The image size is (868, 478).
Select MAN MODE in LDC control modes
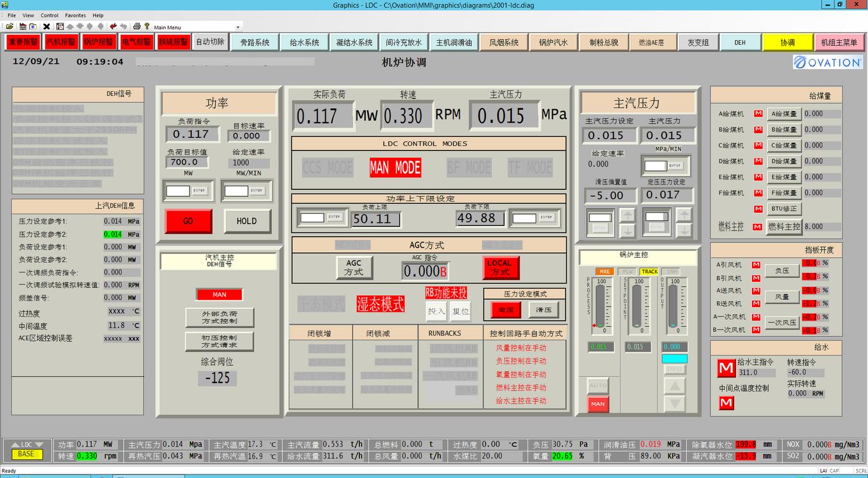tap(395, 168)
